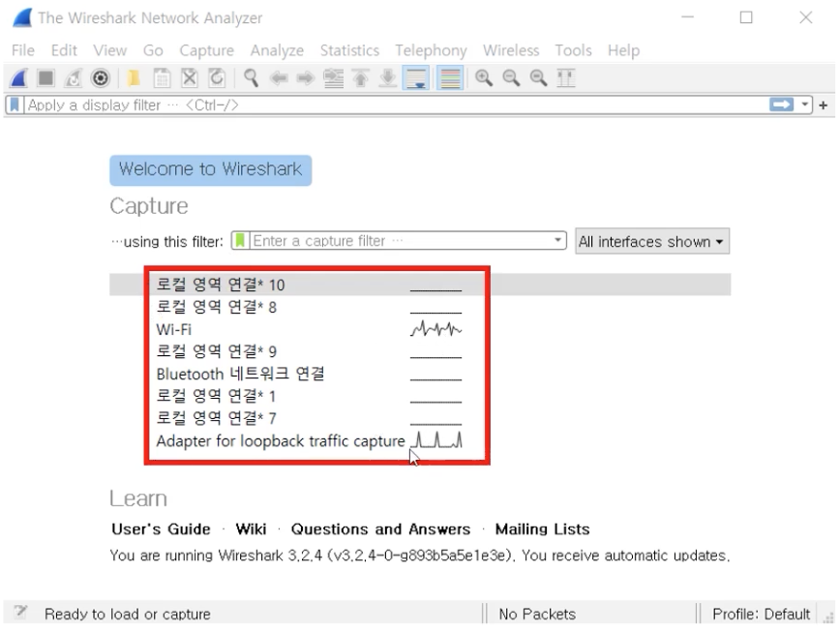Click Welcome to Wireshark banner

click(211, 170)
